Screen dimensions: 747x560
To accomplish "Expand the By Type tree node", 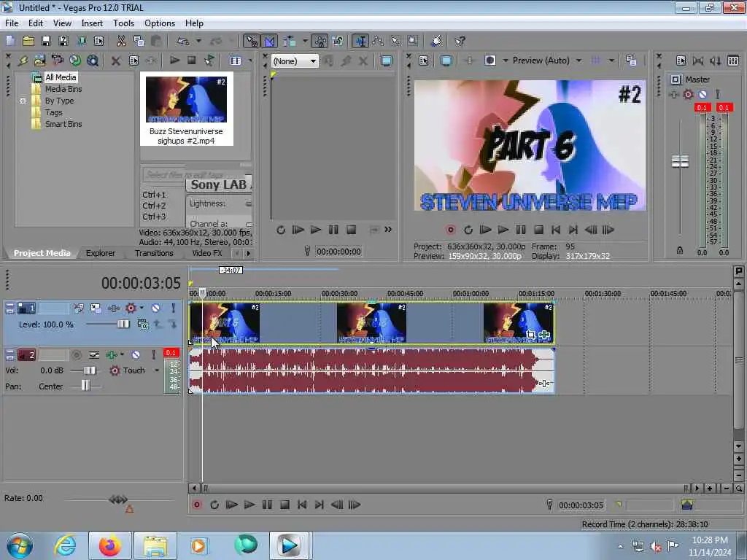I will click(x=23, y=101).
